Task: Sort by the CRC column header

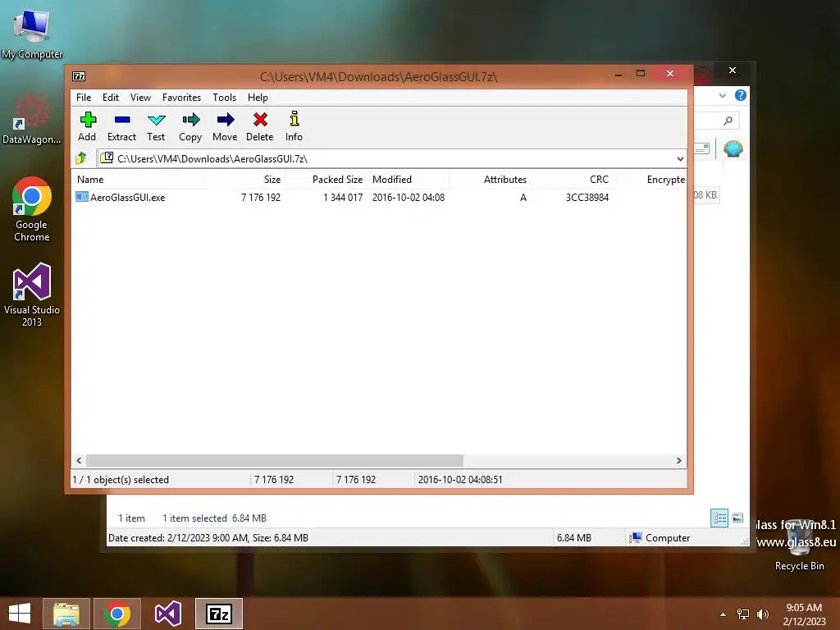Action: point(572,180)
